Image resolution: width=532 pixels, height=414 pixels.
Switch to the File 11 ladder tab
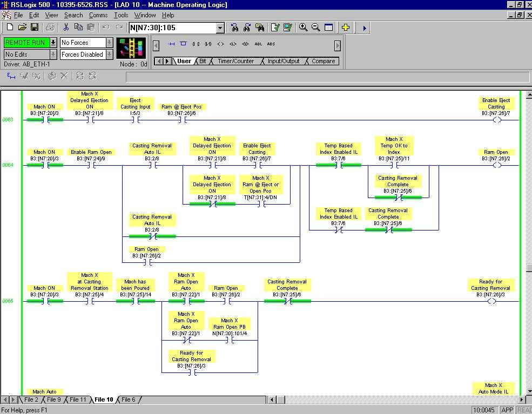tap(78, 399)
